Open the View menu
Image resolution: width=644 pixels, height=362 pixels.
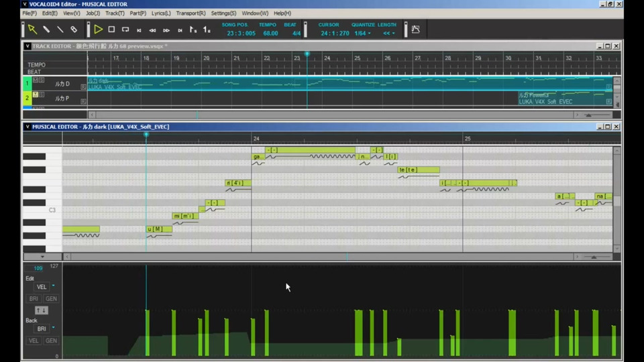[x=72, y=13]
